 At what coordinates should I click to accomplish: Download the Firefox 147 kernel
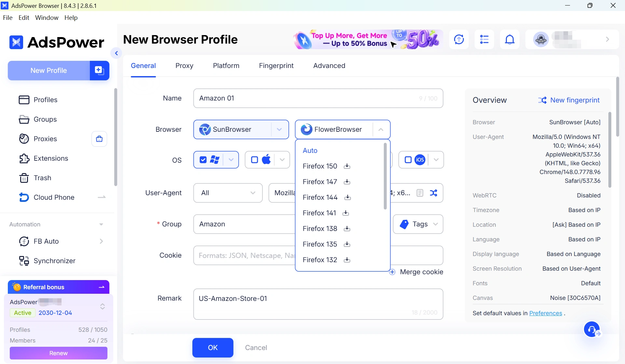point(347,182)
